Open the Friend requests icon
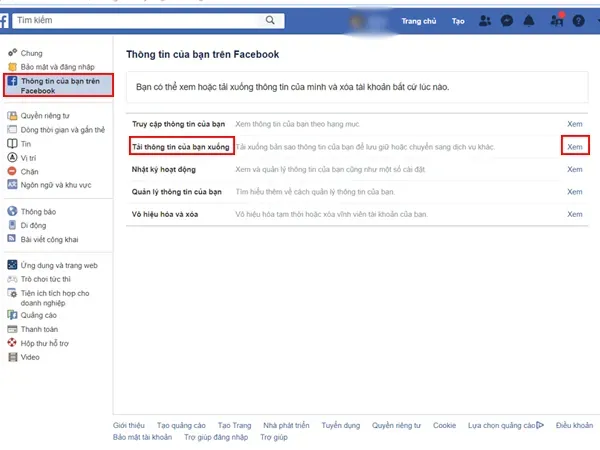The height and width of the screenshot is (450, 600). point(485,21)
